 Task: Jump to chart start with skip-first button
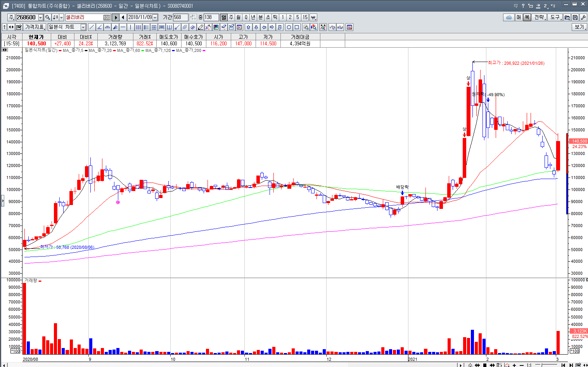click(563, 365)
